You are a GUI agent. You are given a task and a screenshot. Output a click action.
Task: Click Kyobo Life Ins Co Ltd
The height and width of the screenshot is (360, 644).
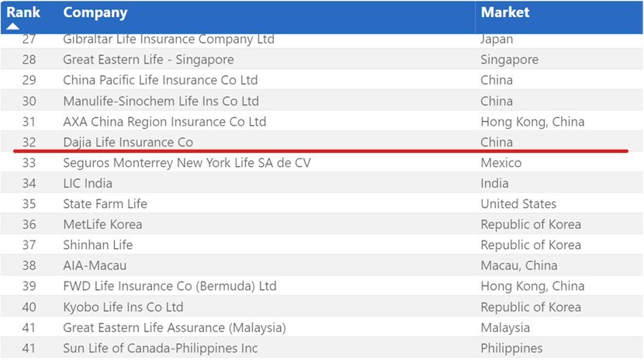(123, 306)
